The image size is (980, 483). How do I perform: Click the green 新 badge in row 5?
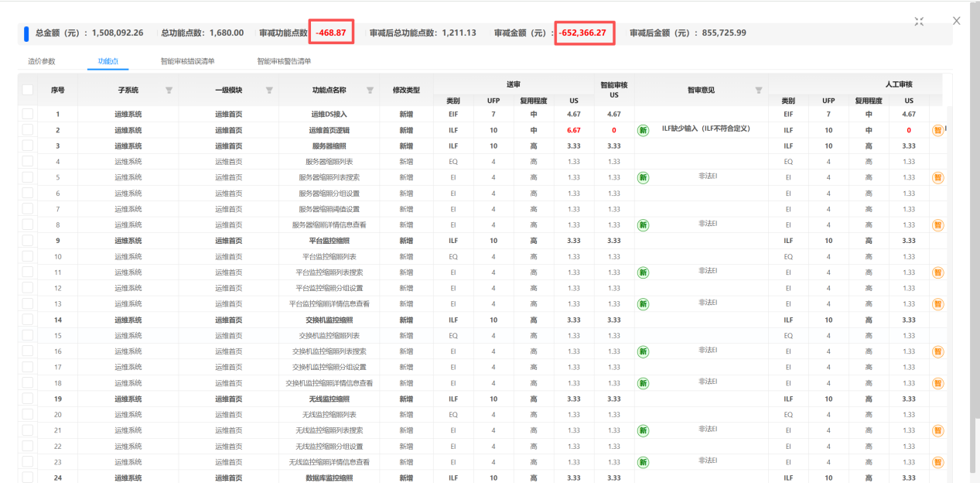point(643,177)
